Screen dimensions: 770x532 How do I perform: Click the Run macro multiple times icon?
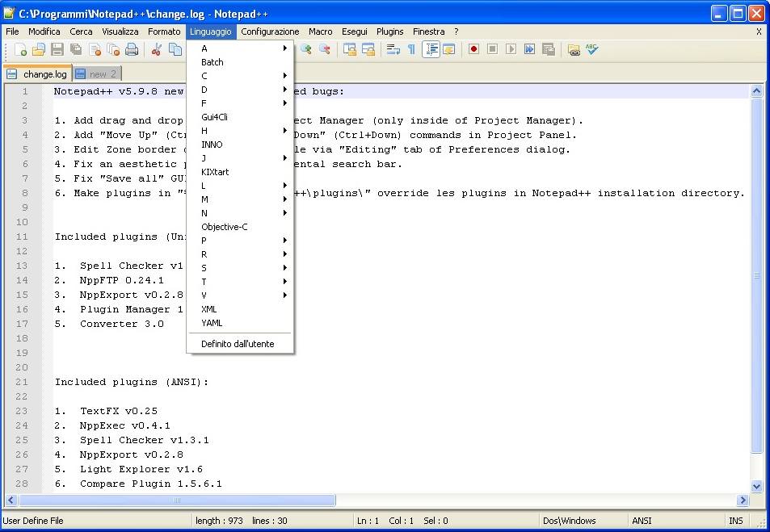(x=529, y=50)
